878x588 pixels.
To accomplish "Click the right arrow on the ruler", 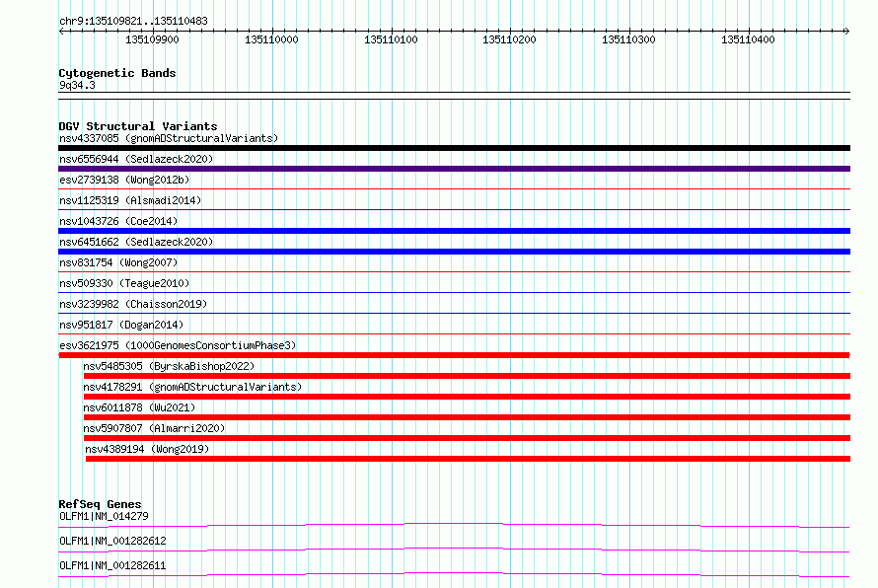I will (x=846, y=31).
